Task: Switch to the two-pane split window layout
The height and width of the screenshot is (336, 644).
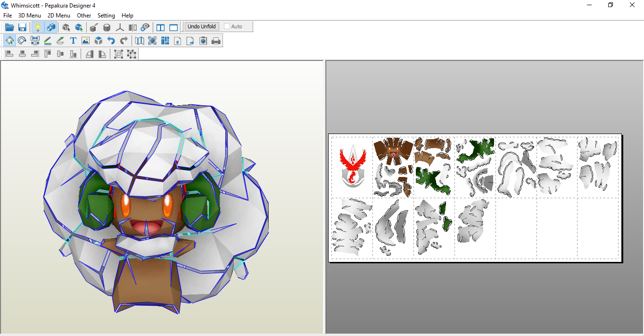Action: (x=161, y=27)
